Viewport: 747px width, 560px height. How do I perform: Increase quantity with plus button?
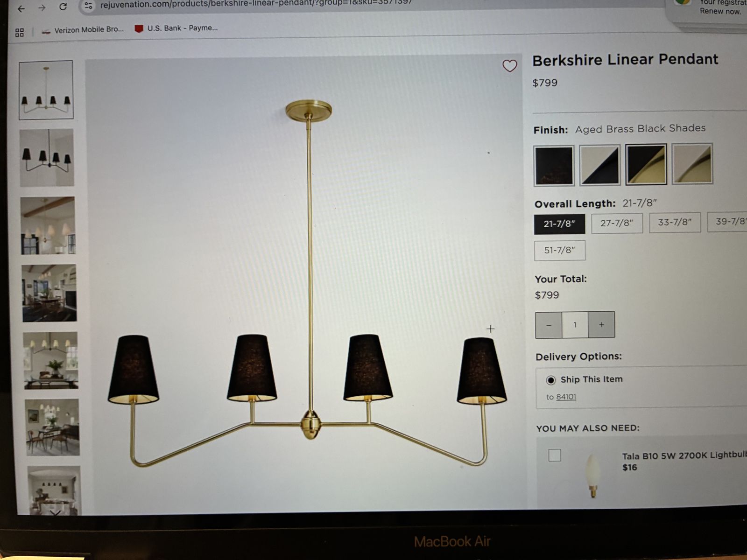[x=601, y=324]
